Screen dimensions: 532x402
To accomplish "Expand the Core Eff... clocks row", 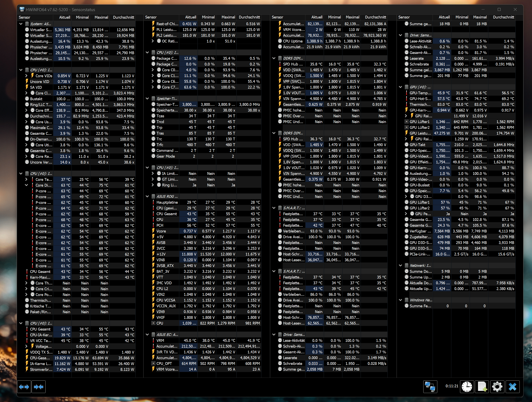I will [x=26, y=110].
